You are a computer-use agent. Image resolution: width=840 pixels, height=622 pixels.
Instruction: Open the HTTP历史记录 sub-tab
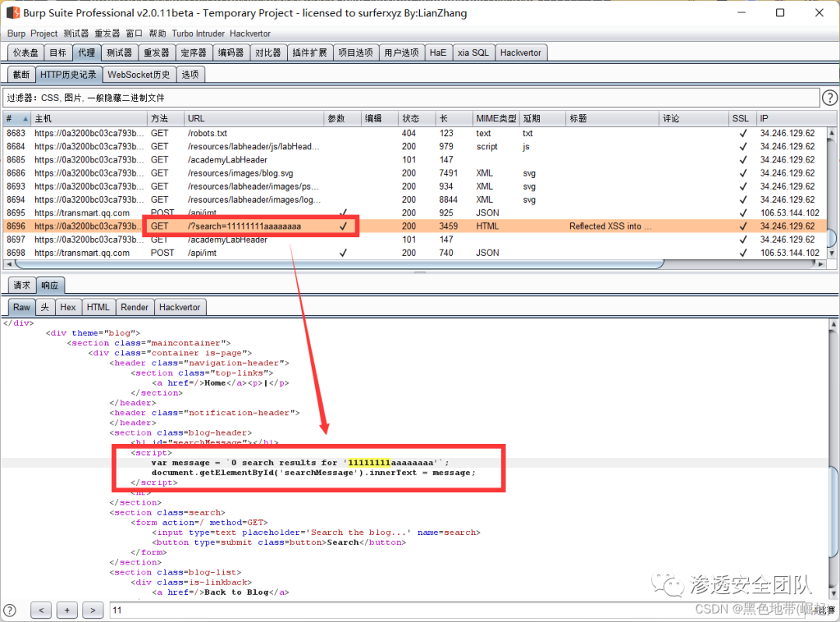[68, 75]
